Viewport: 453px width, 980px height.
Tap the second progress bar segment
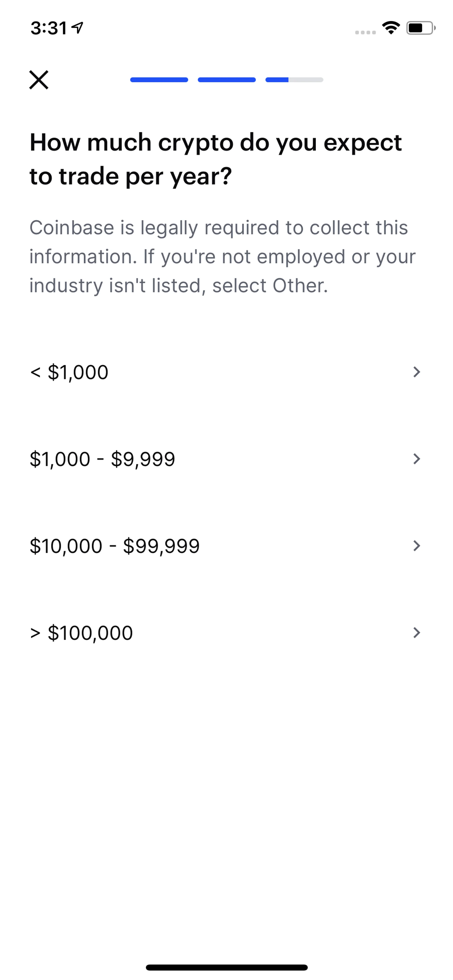click(x=226, y=80)
